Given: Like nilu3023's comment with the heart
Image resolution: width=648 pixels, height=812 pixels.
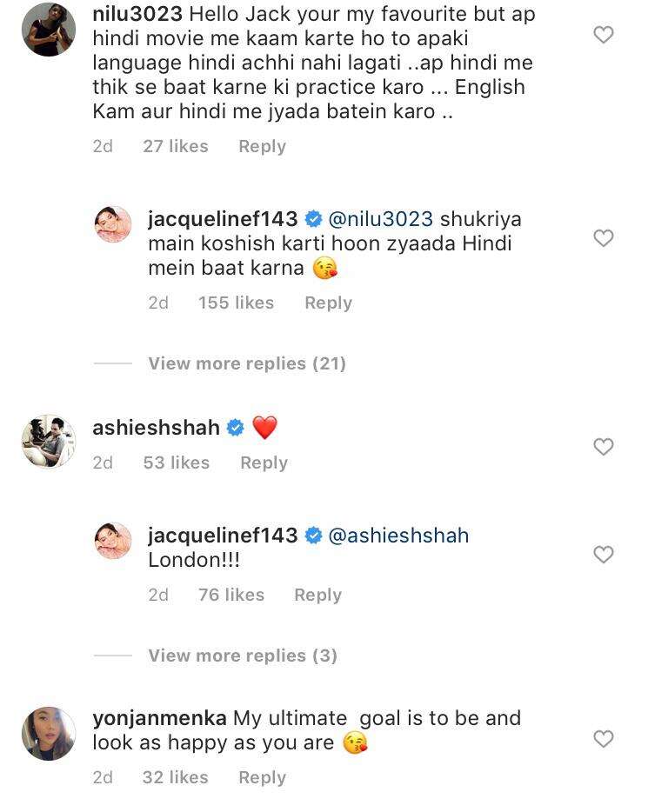Looking at the screenshot, I should 603,35.
